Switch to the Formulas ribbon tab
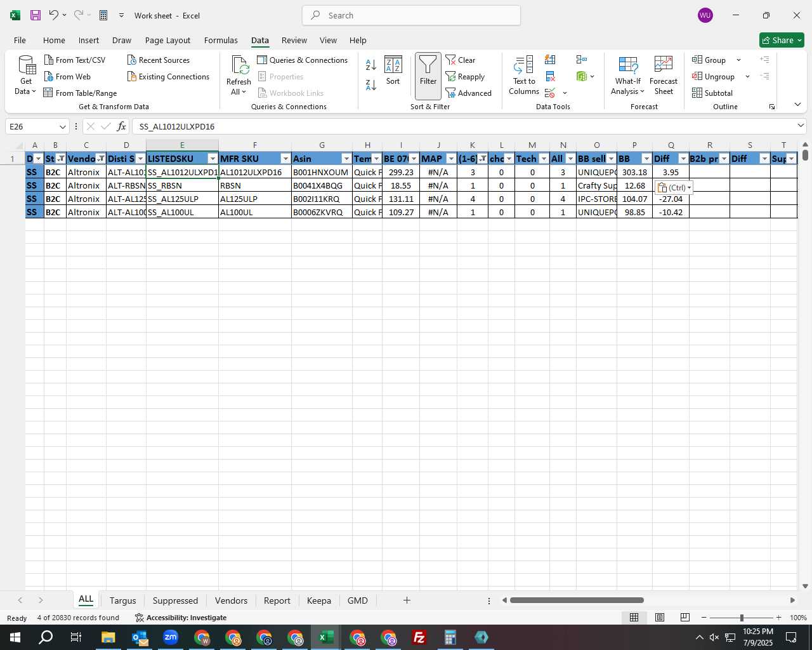This screenshot has height=650, width=812. tap(221, 40)
